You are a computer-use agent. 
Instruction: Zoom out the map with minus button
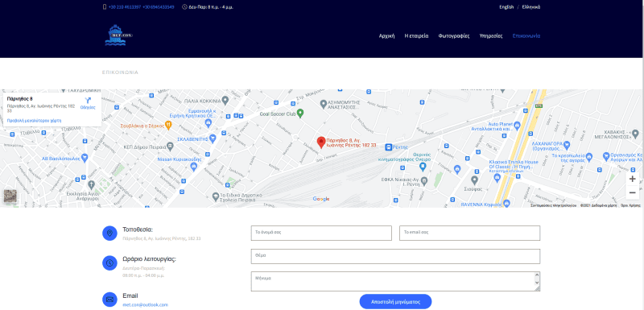(632, 192)
